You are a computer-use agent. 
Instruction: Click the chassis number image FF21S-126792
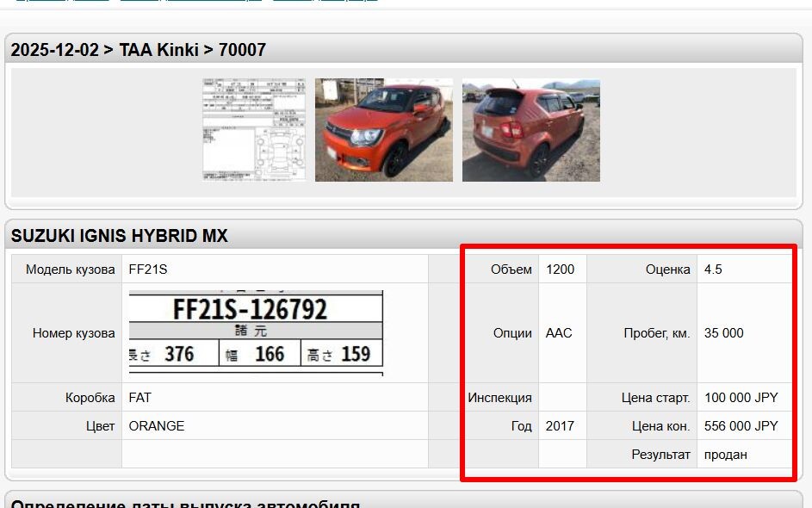pos(256,333)
